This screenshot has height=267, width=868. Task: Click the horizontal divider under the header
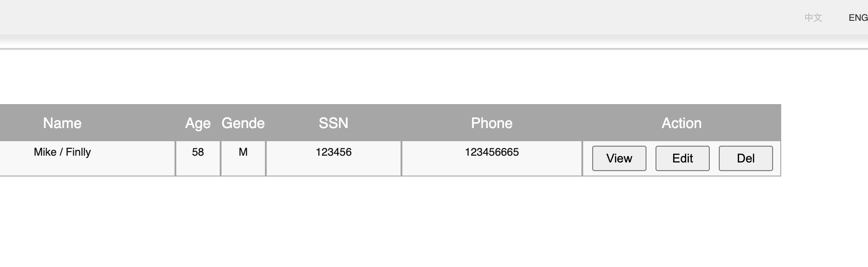434,49
